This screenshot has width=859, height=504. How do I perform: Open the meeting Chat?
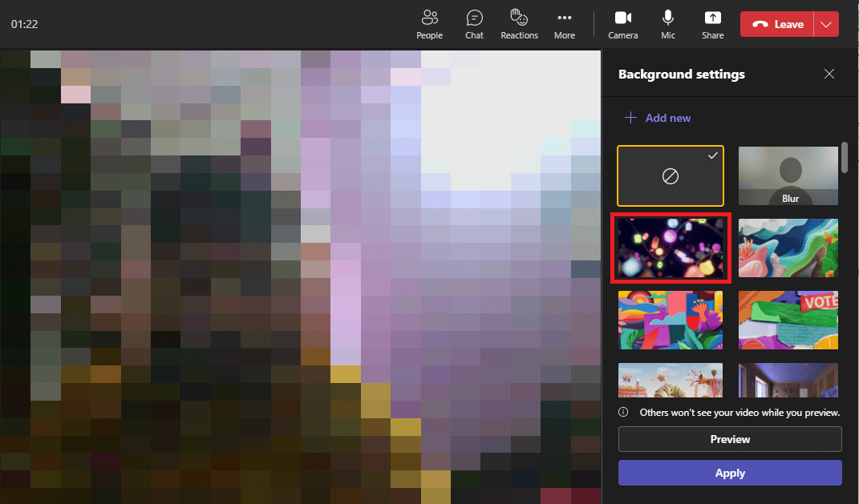(474, 25)
